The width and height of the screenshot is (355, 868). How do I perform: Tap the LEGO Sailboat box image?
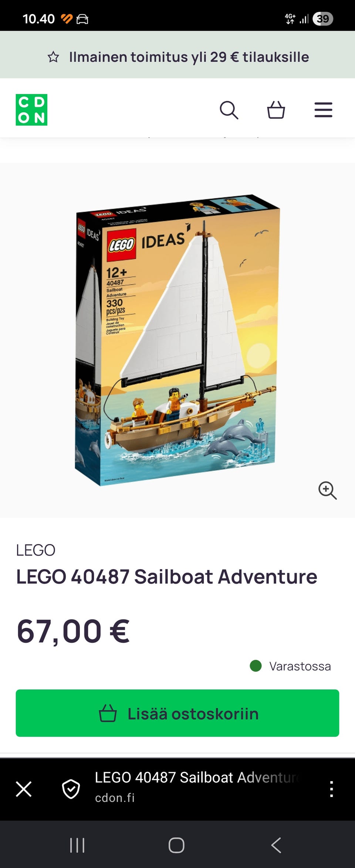[x=177, y=340]
